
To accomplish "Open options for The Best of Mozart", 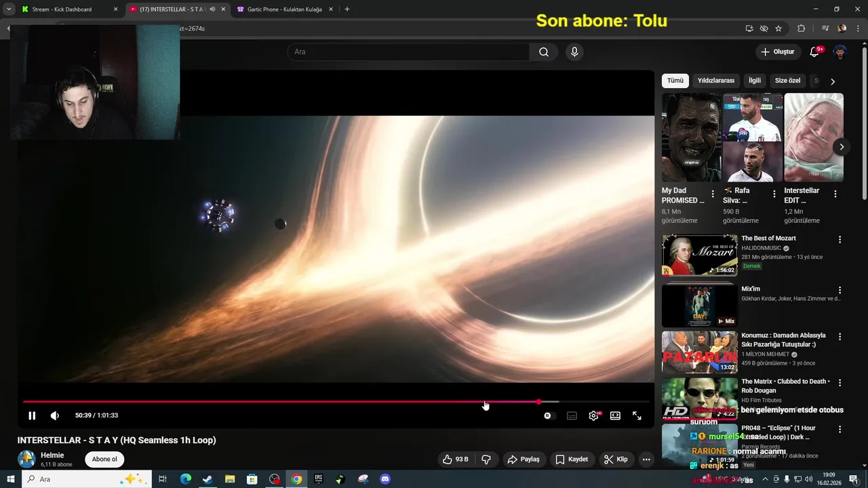I will point(840,240).
